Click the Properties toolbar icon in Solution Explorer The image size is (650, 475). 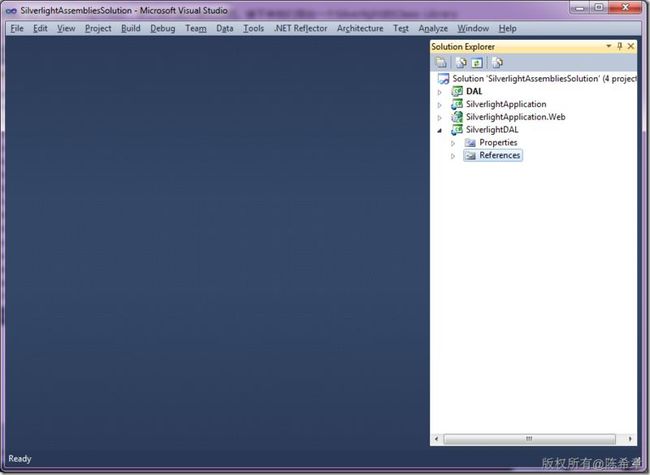[441, 63]
